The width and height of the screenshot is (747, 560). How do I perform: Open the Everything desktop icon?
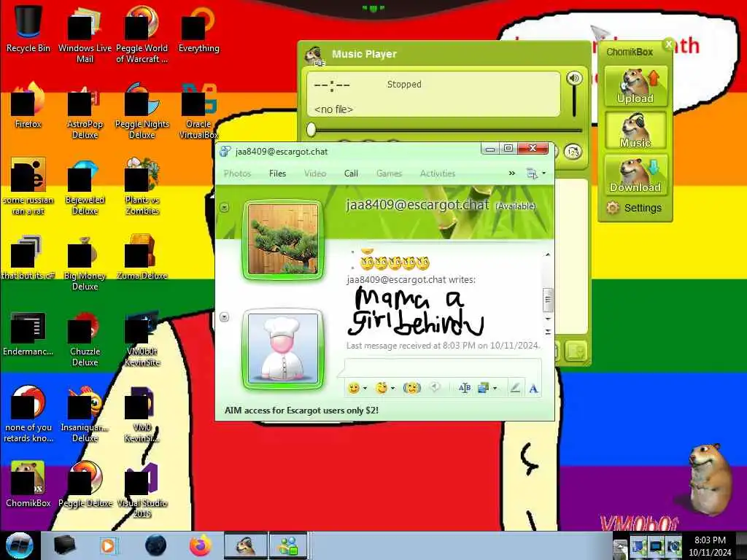tap(198, 28)
